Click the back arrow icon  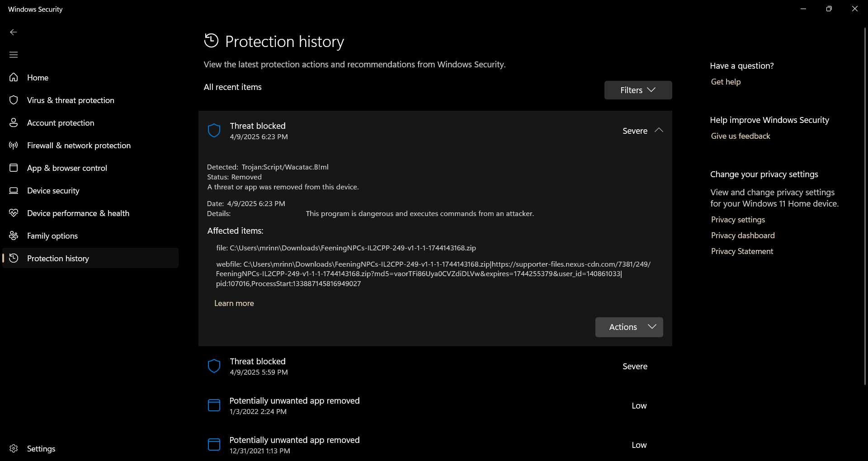(14, 32)
